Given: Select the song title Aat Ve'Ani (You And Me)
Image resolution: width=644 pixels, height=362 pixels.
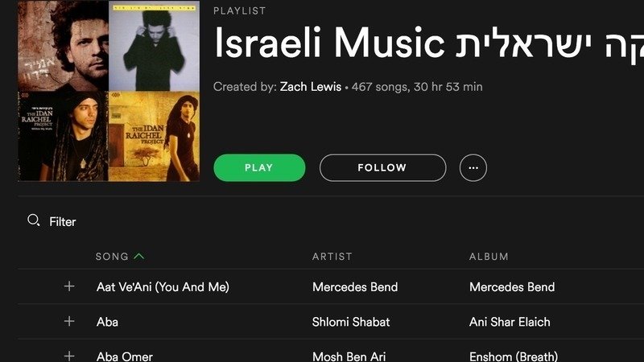Looking at the screenshot, I should point(163,286).
